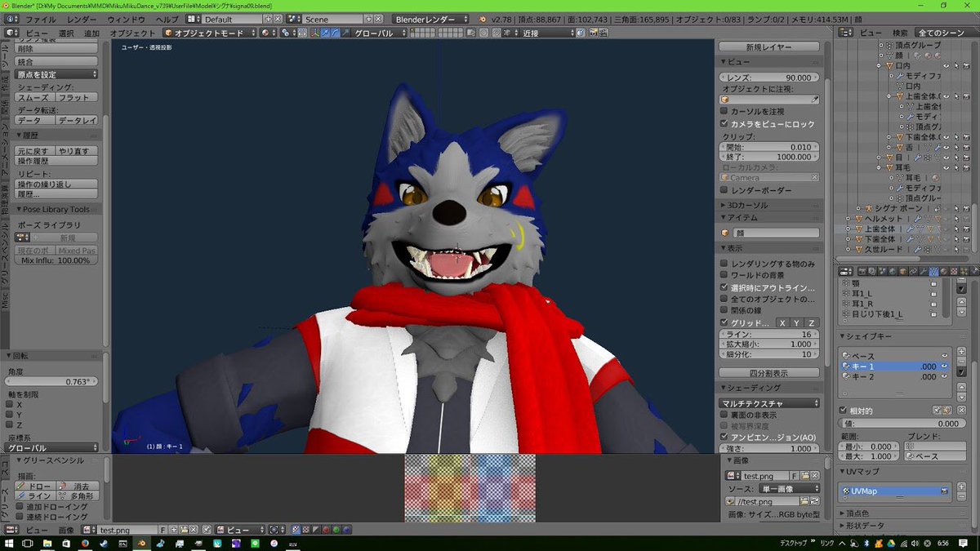The height and width of the screenshot is (551, 980).
Task: Click the 操作履歴 button
Action: (x=56, y=161)
